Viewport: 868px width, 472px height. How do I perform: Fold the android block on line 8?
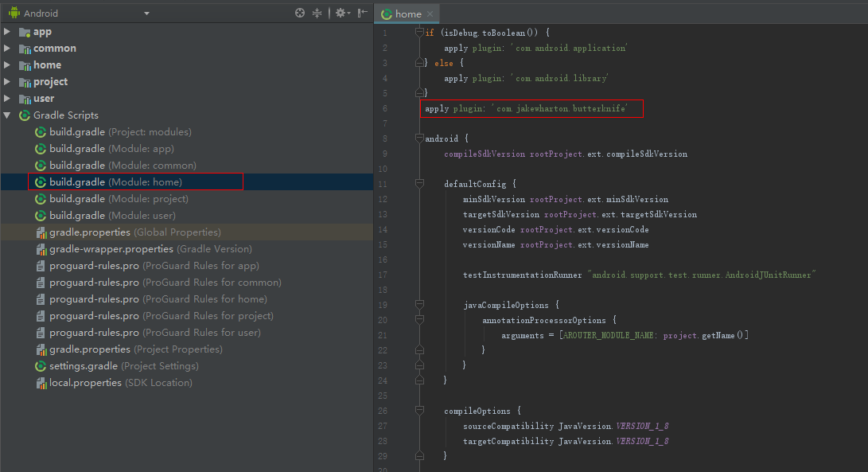419,138
